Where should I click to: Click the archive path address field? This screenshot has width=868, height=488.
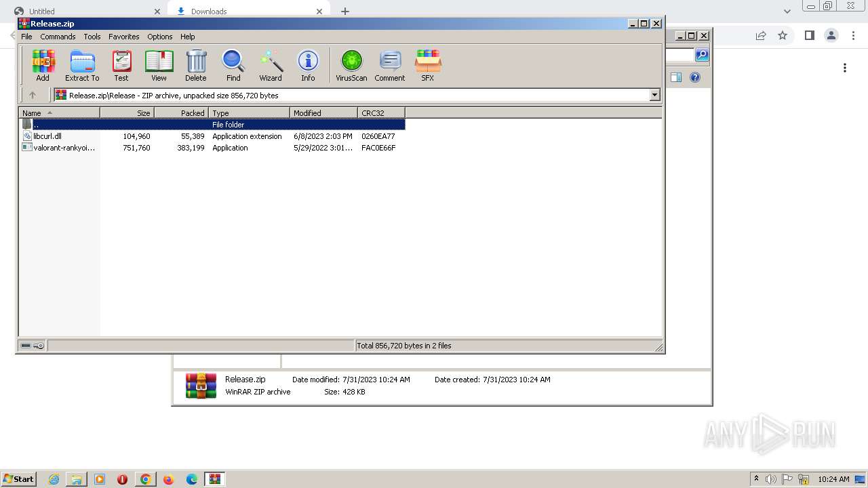[351, 96]
